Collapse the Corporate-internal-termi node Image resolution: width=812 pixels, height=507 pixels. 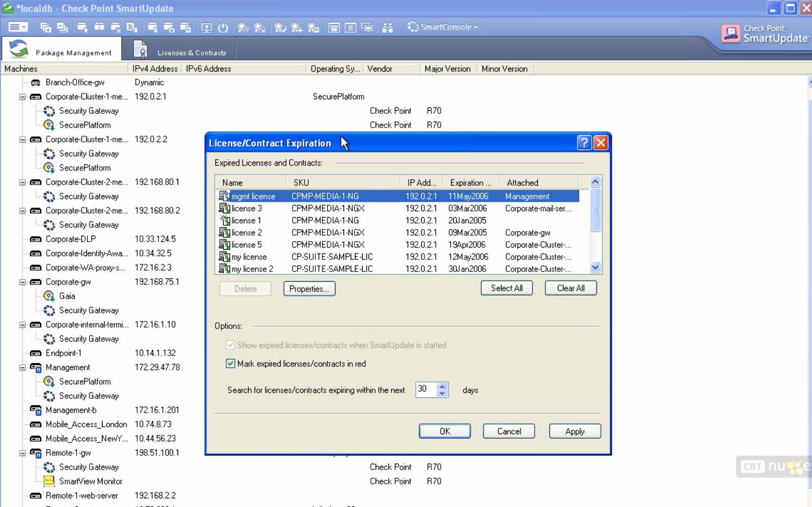click(22, 325)
